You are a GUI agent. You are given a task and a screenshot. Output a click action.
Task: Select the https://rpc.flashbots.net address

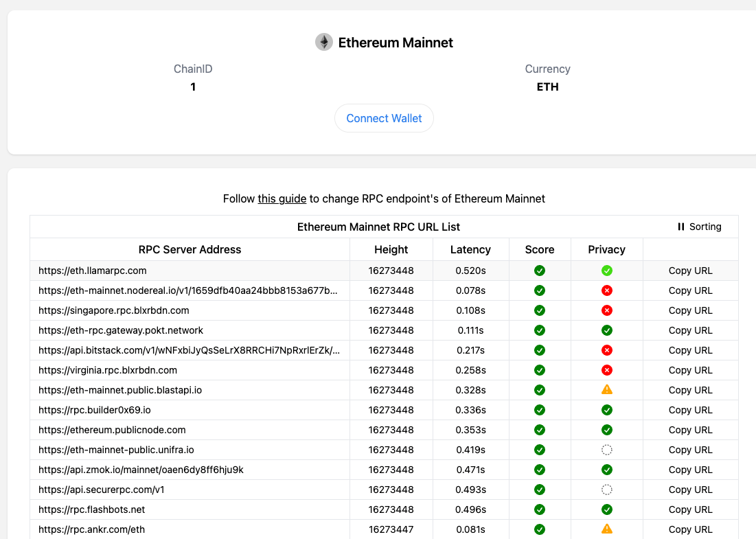(91, 509)
